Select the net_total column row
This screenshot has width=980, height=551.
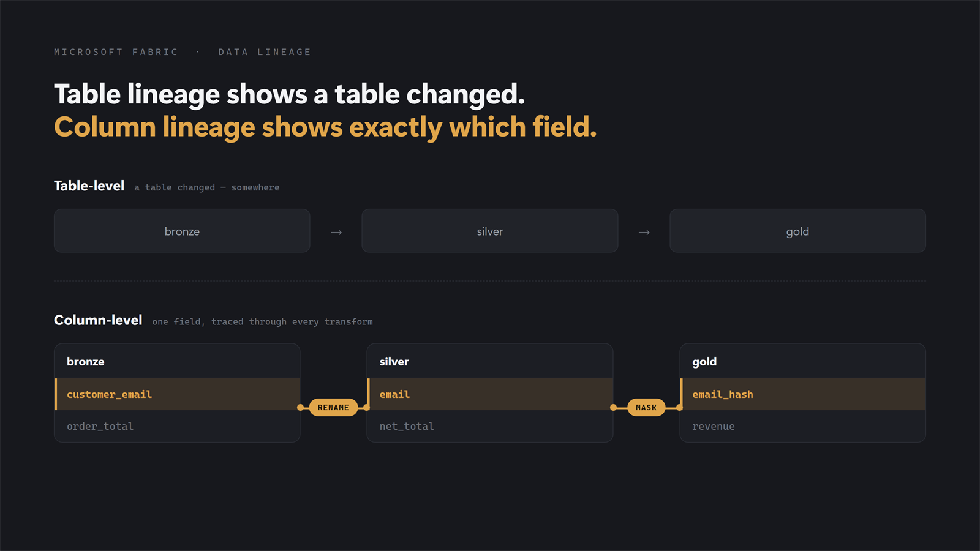pos(490,426)
